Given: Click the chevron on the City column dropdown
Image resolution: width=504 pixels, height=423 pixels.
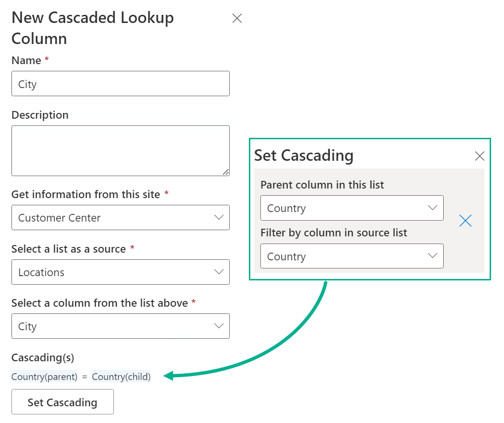Looking at the screenshot, I should (x=220, y=326).
